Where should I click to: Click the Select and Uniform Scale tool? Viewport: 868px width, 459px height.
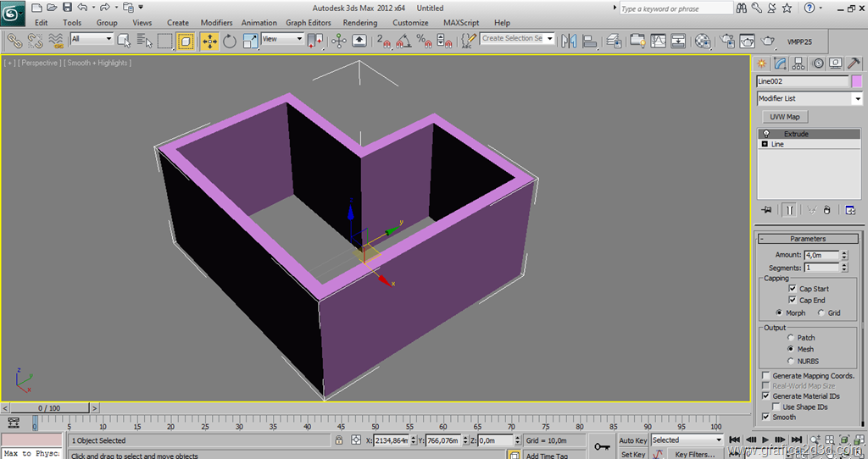point(250,41)
